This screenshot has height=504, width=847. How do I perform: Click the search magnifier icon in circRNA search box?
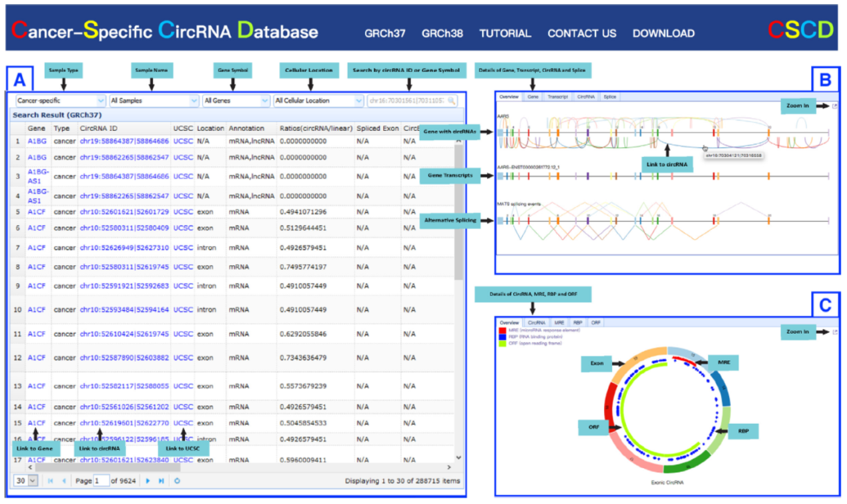(x=452, y=101)
